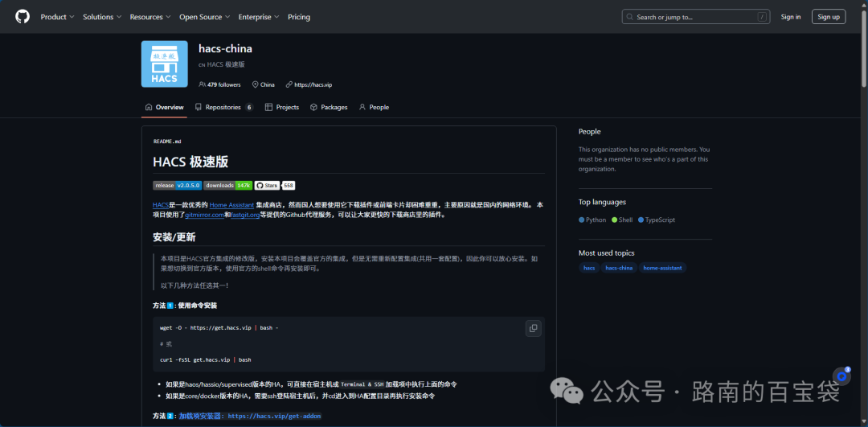Viewport: 868px width, 427px height.
Task: Open the hacs-china topic tag
Action: point(619,268)
